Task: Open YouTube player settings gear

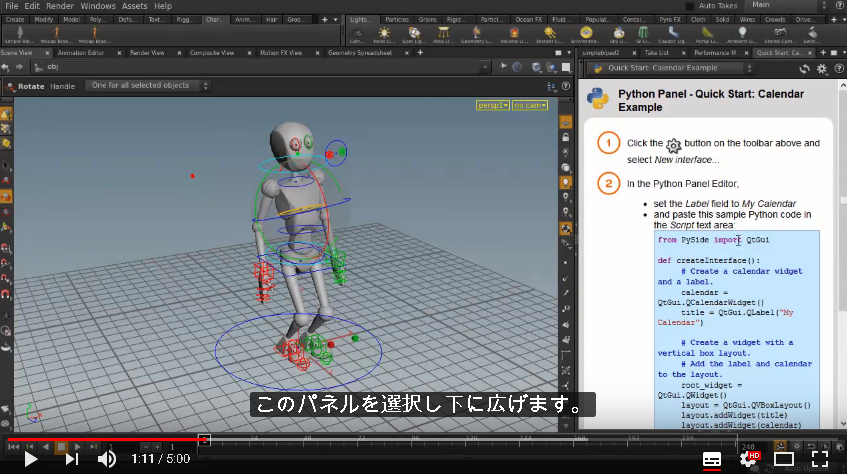Action: click(749, 459)
